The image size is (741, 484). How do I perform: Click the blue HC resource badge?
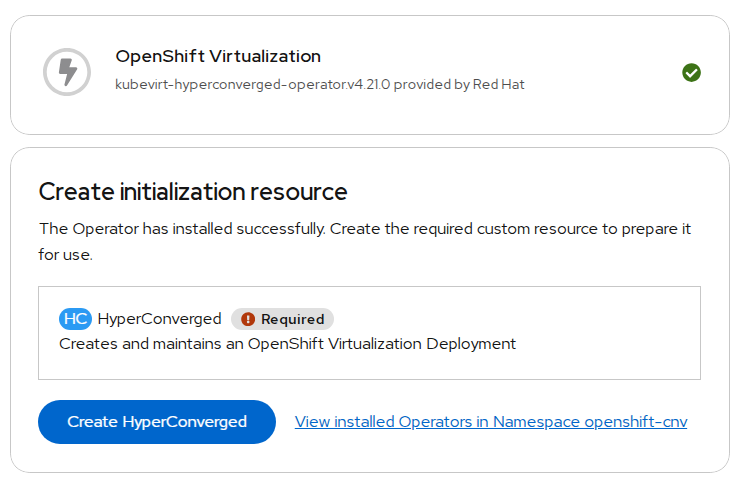tap(75, 319)
